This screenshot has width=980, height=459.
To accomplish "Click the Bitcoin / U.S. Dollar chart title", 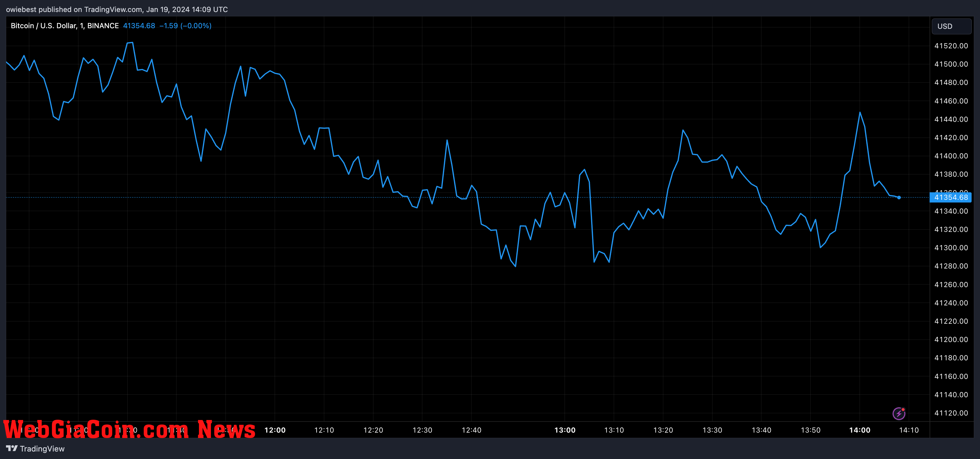I will click(65, 26).
